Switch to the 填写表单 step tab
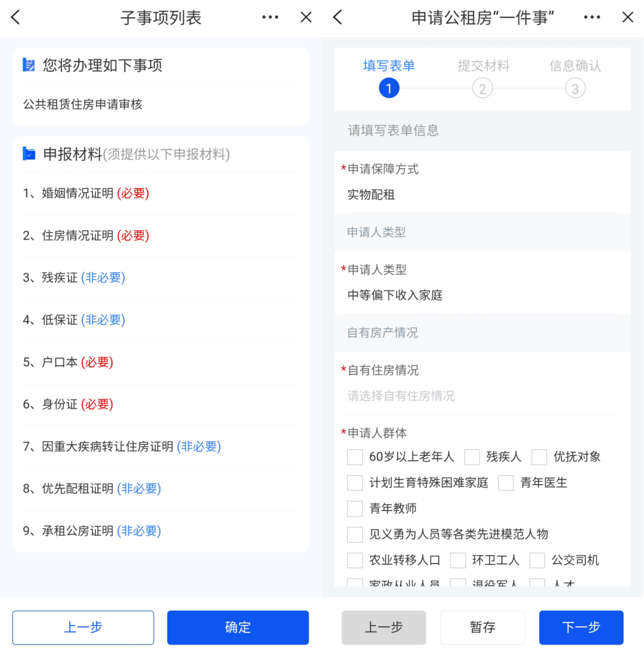 [x=389, y=66]
